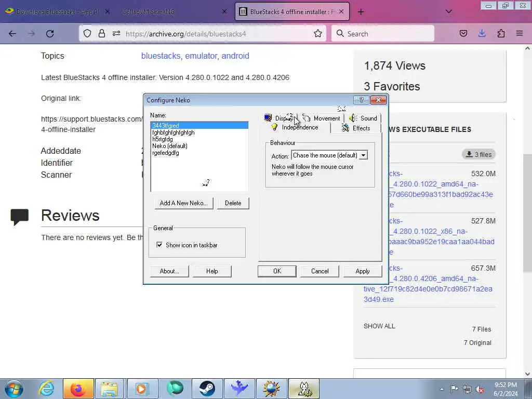Click the question mark help icon in dialog title

pos(362,100)
